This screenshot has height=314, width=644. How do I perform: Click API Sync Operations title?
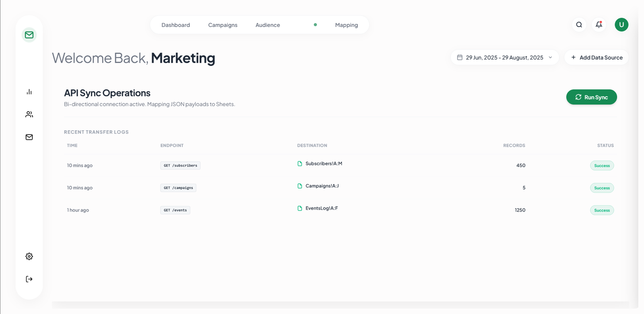click(107, 93)
